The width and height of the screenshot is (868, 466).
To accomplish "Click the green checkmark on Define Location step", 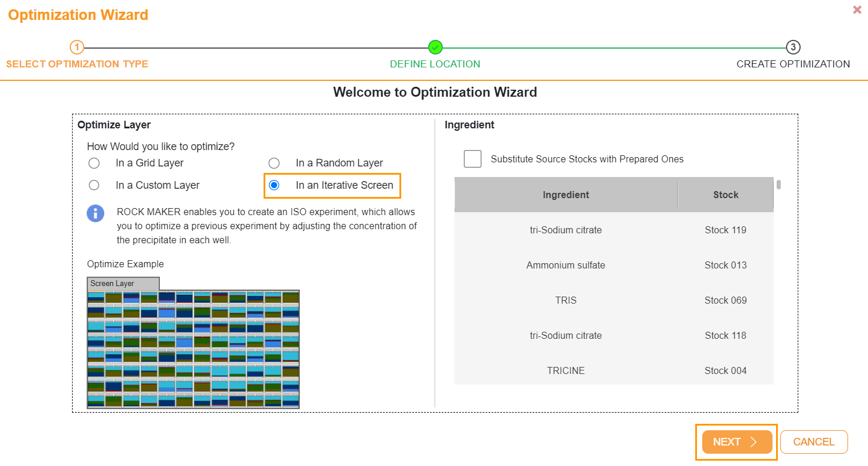I will point(435,47).
